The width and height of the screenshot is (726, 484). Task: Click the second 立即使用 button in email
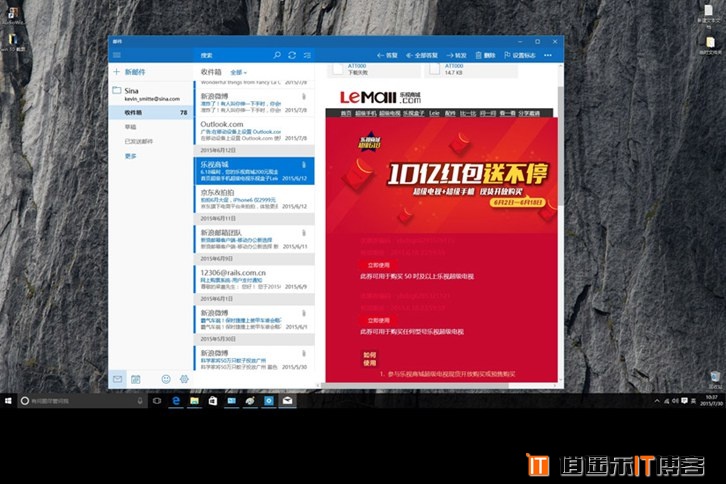click(x=378, y=321)
